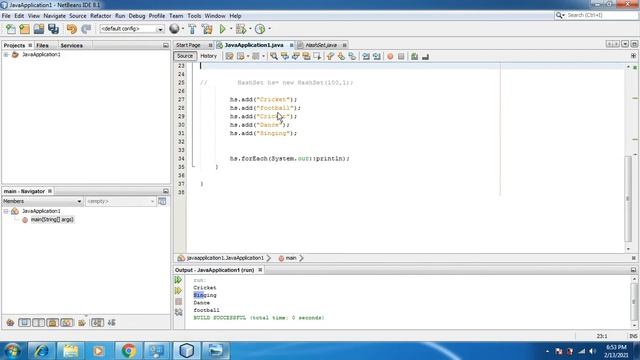Viewport: 640px width, 360px height.
Task: Select main(String[] args) in Navigator
Action: pos(52,220)
